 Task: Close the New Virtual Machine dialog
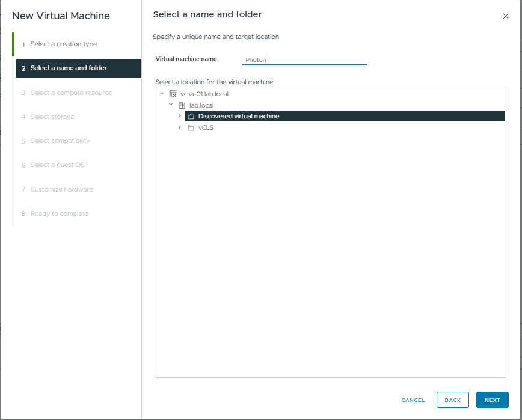click(x=505, y=16)
